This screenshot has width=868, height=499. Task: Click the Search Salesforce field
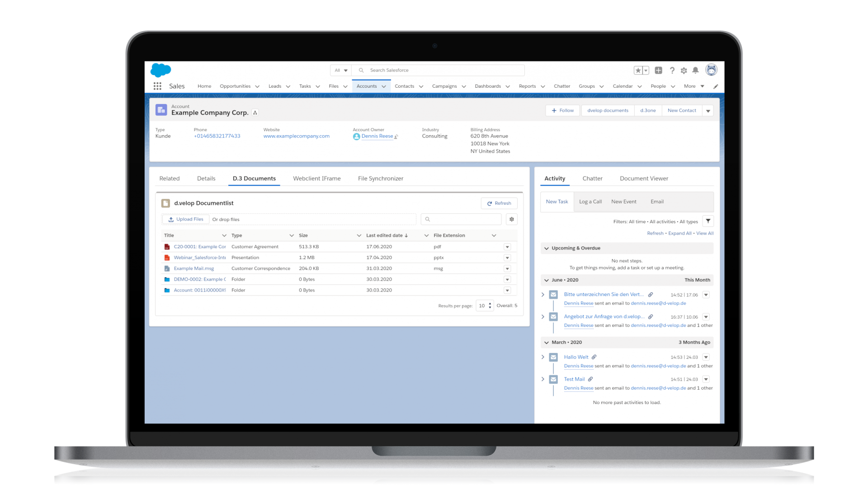tap(438, 71)
